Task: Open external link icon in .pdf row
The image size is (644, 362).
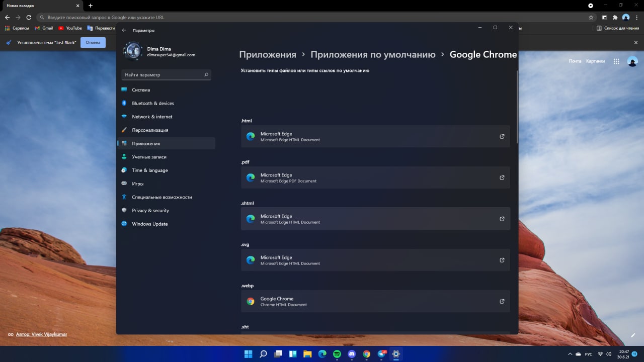Action: click(502, 177)
